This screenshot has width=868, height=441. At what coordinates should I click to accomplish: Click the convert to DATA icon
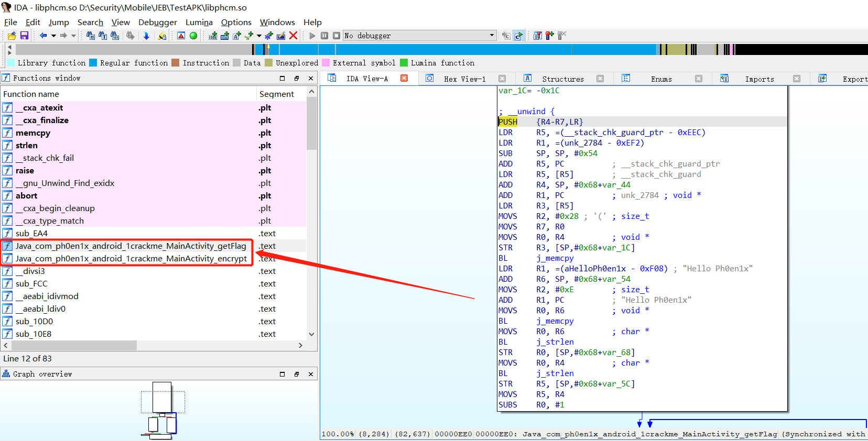pos(225,36)
